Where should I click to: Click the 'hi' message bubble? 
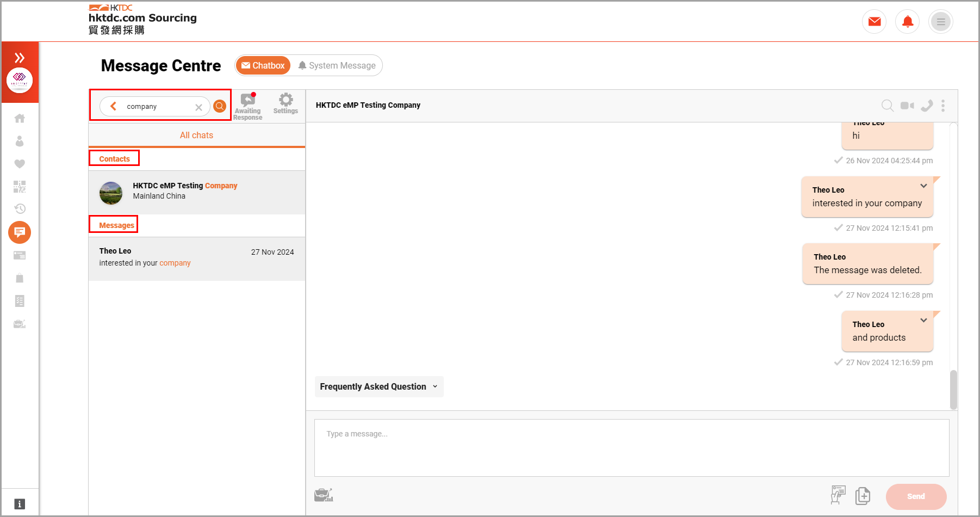point(887,136)
